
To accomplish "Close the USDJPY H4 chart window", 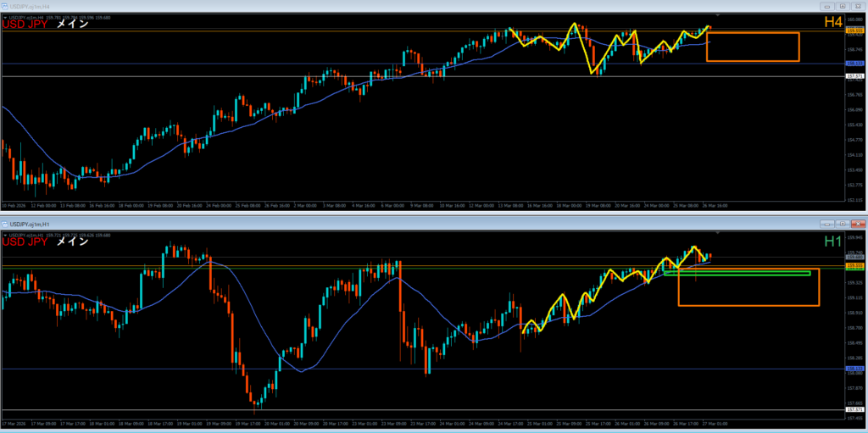I will (859, 6).
